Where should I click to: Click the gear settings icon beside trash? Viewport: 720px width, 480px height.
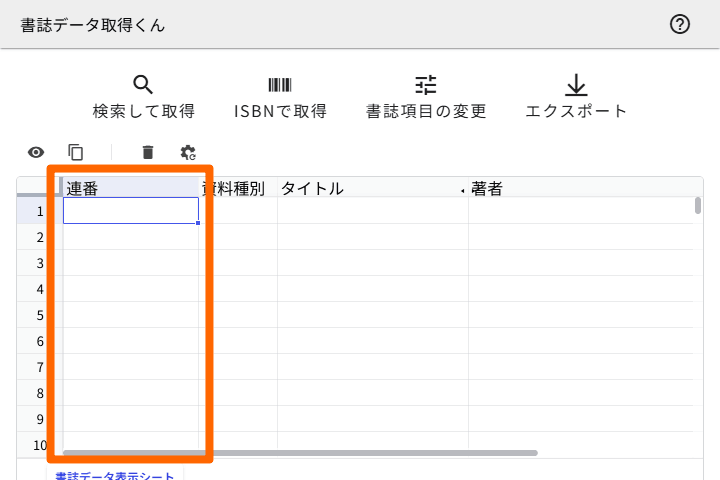tap(188, 152)
